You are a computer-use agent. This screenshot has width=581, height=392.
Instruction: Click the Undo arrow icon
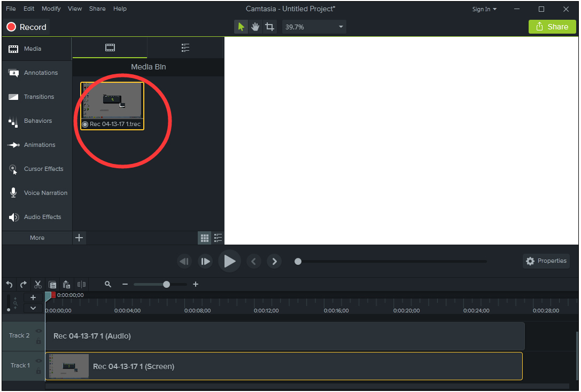click(9, 284)
